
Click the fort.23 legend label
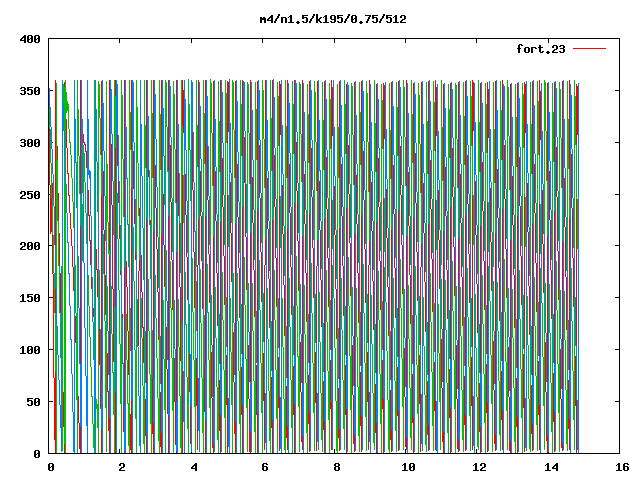pos(541,49)
